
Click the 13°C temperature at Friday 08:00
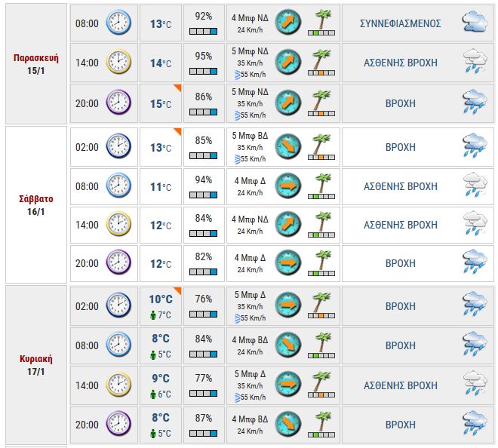[x=161, y=24]
